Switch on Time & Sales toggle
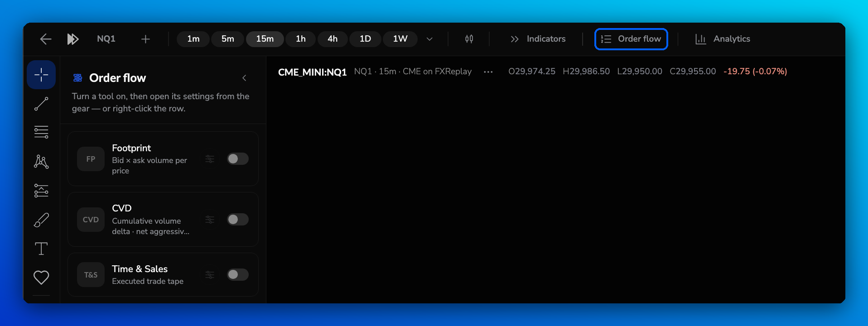Image resolution: width=868 pixels, height=326 pixels. [238, 275]
